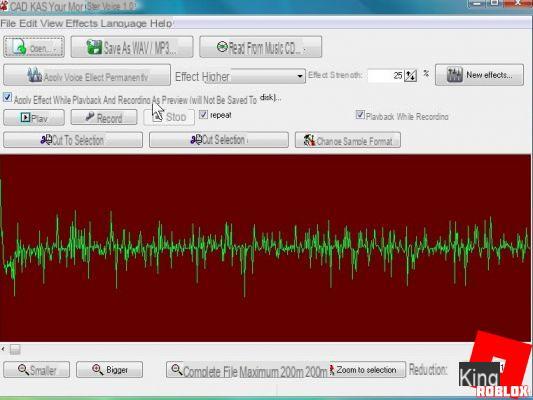
Task: Click the green floppy disk save icon
Action: pyautogui.click(x=94, y=47)
